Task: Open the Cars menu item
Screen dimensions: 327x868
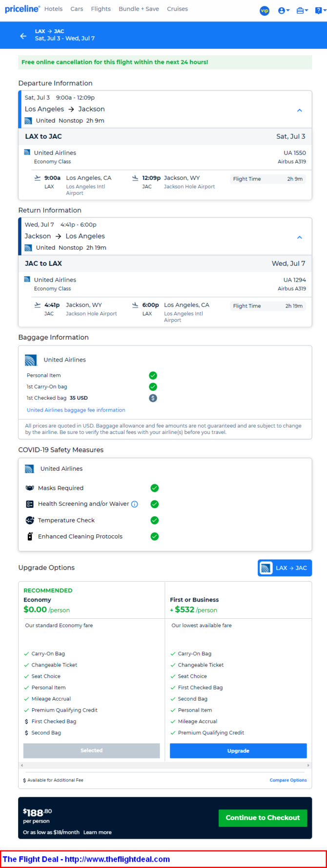Action: pyautogui.click(x=77, y=9)
